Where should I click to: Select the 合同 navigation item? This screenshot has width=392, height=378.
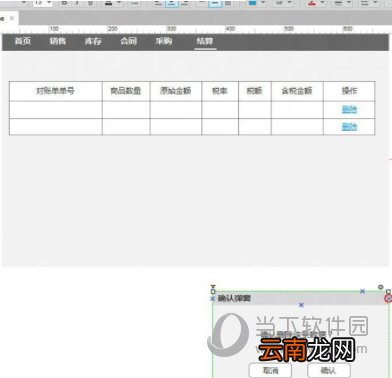129,41
